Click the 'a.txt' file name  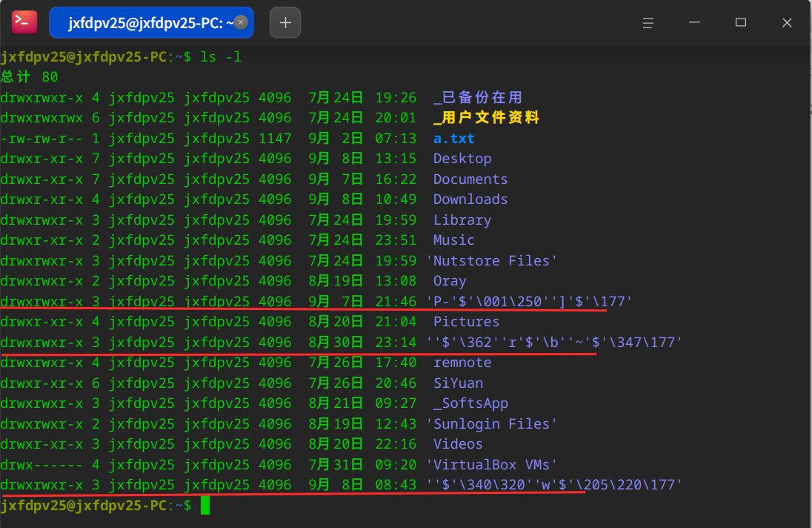[x=453, y=139]
